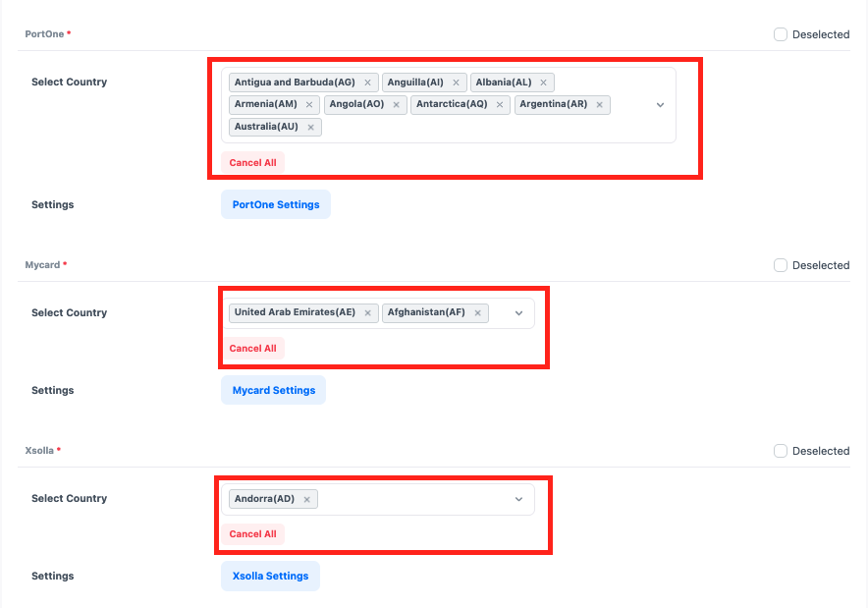Remove the United Arab Emirates(AE) tag
868x608 pixels.
tap(367, 313)
